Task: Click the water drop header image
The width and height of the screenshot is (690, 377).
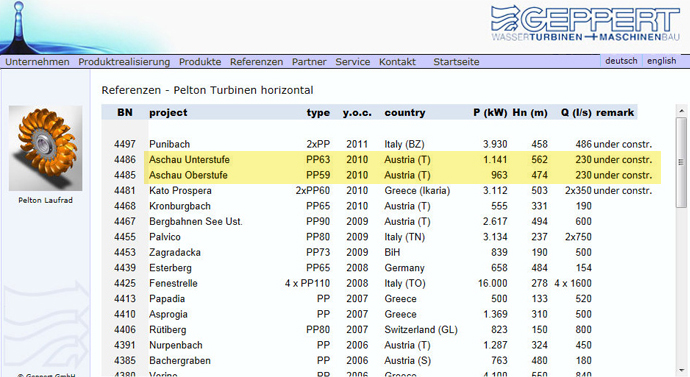Action: (18, 27)
